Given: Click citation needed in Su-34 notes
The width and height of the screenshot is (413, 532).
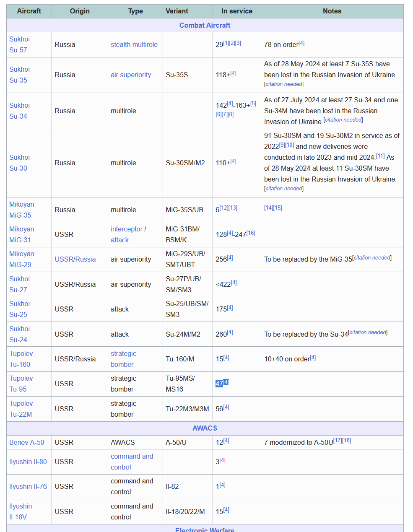Looking at the screenshot, I should click(343, 120).
